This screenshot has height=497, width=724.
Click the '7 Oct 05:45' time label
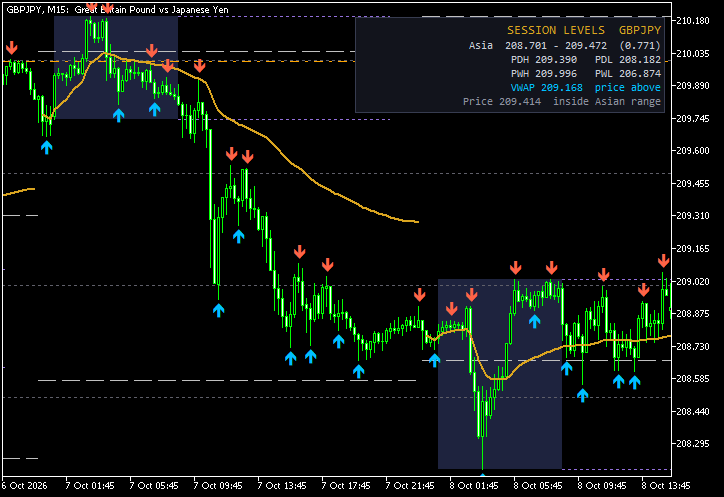(154, 486)
